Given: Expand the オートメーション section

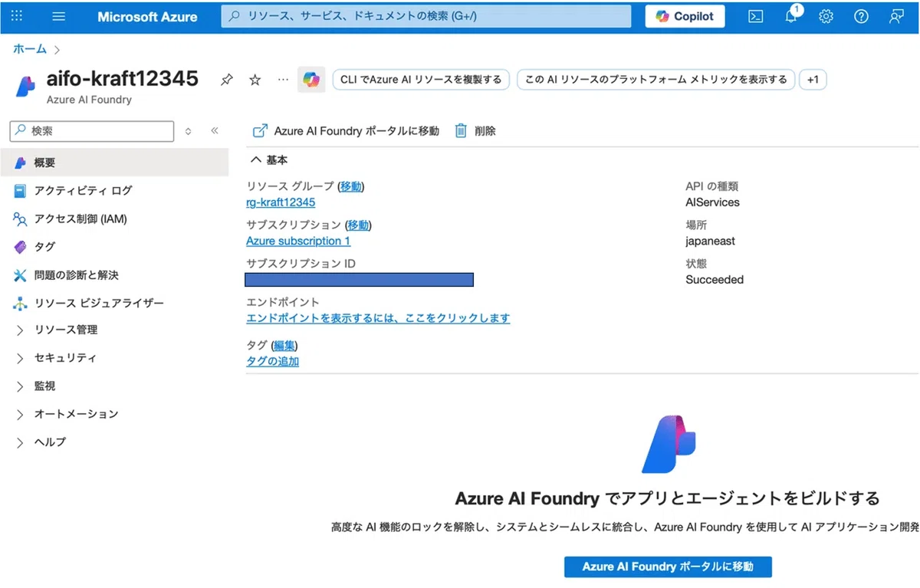Looking at the screenshot, I should [20, 415].
